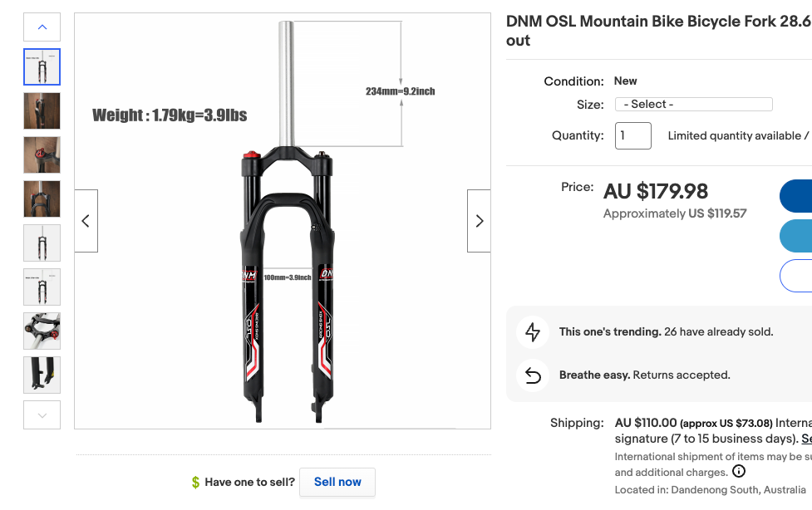Select the first fork diagram thumbnail
Screen dimensions: 812x510
pyautogui.click(x=42, y=66)
